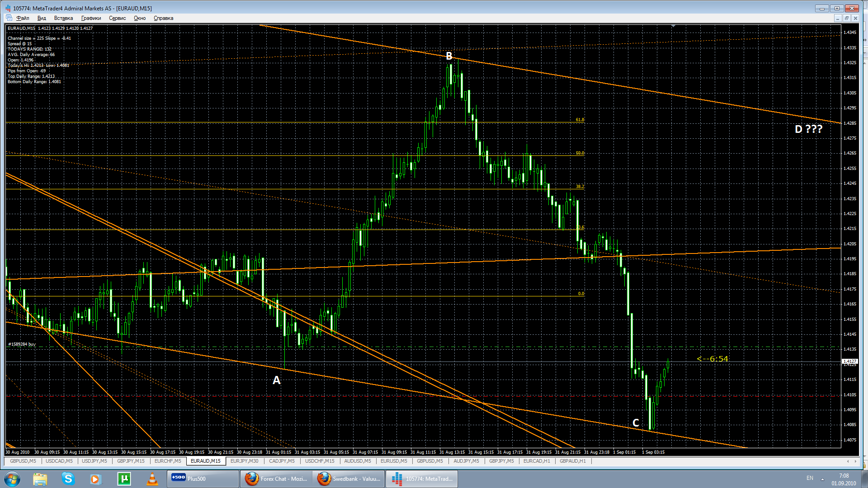Viewport: 868px width, 488px height.
Task: Open Skype from the taskbar
Action: [x=68, y=479]
